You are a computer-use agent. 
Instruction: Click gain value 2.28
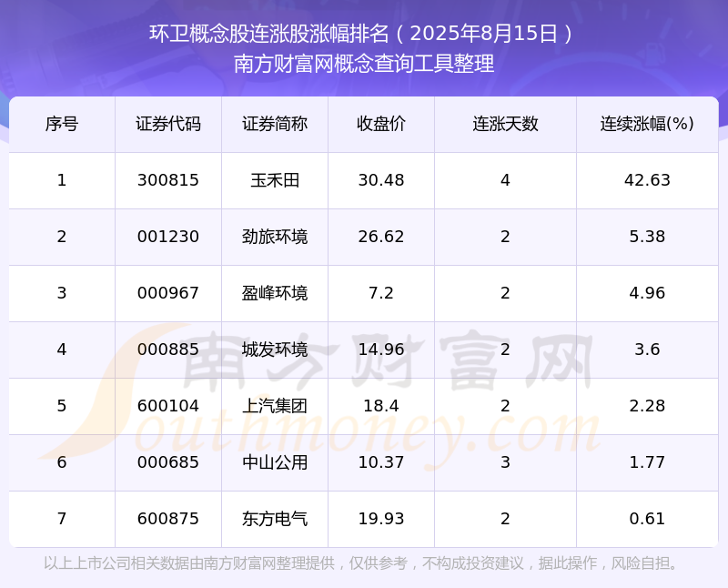(647, 406)
